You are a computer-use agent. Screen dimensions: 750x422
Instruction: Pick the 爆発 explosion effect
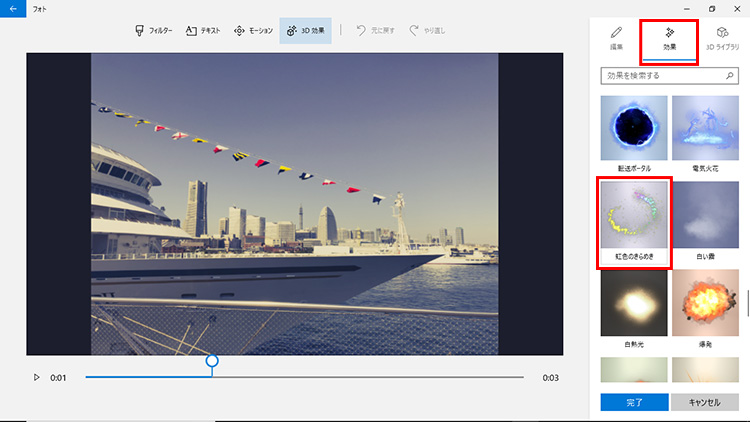click(705, 303)
